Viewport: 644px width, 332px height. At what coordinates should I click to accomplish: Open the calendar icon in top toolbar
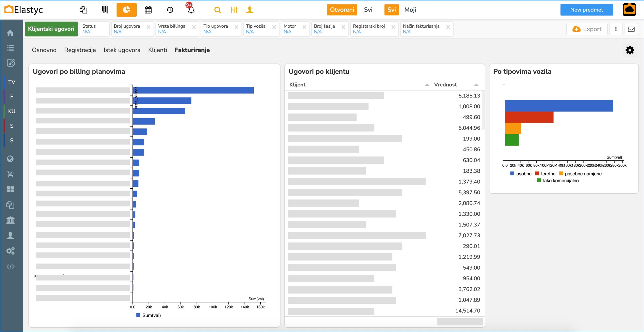tap(148, 10)
